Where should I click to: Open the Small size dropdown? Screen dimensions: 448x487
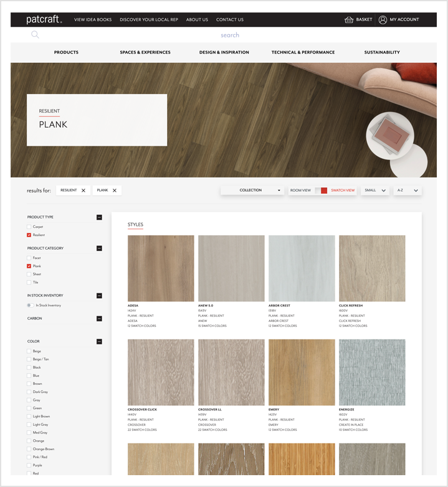(375, 191)
